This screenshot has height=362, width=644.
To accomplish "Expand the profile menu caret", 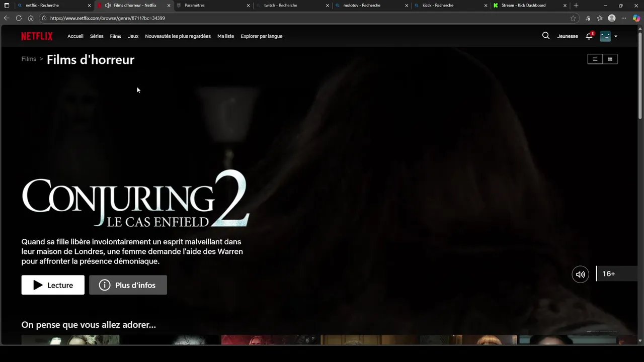I will (x=616, y=36).
